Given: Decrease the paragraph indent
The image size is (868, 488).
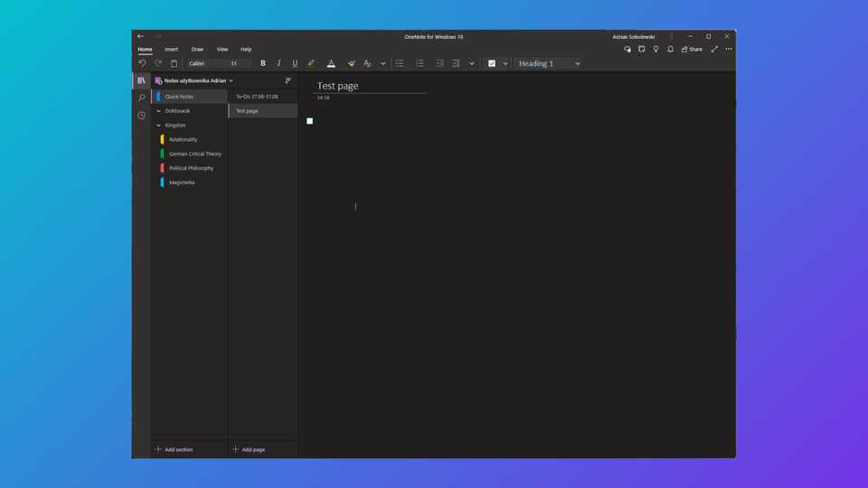Looking at the screenshot, I should click(x=439, y=63).
